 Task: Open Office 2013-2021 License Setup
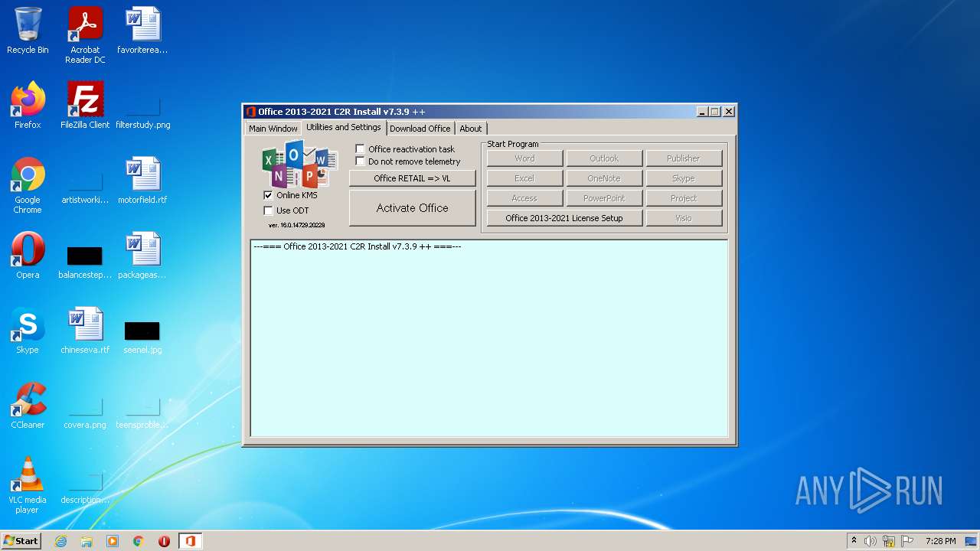point(564,218)
